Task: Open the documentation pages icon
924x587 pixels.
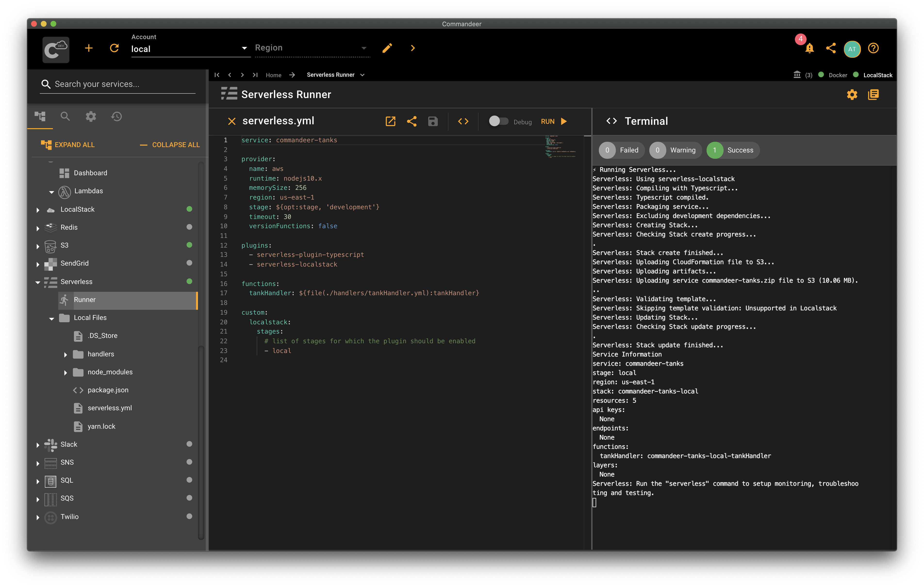Action: (873, 94)
